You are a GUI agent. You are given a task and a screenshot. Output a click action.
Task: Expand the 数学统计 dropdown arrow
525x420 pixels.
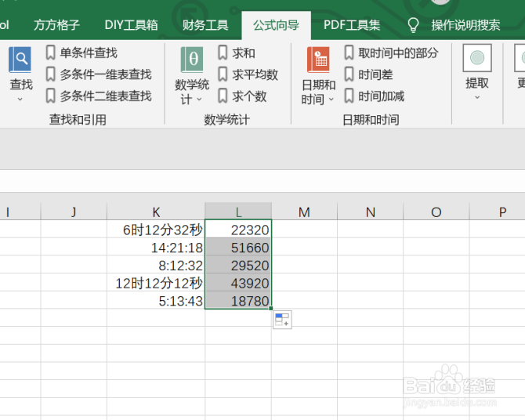click(x=199, y=100)
